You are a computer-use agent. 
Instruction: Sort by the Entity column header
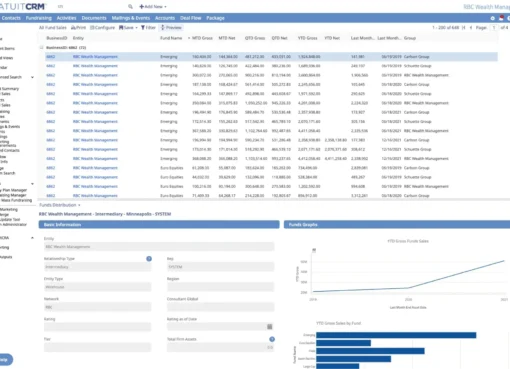pos(78,38)
